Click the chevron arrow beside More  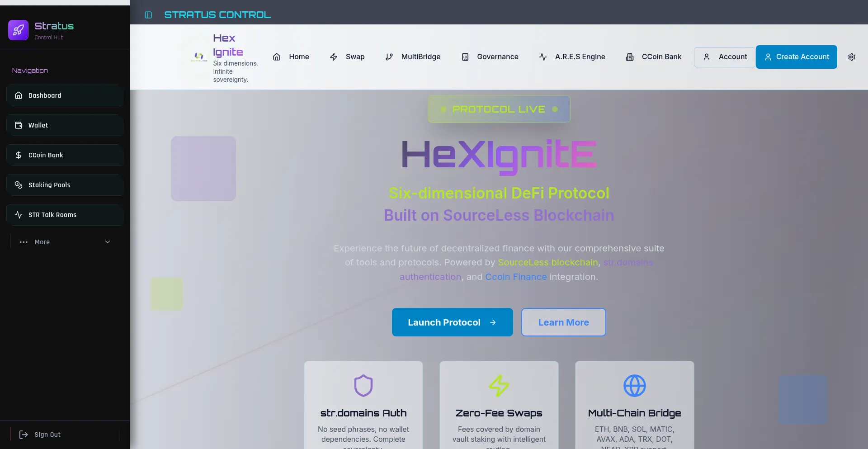(108, 242)
